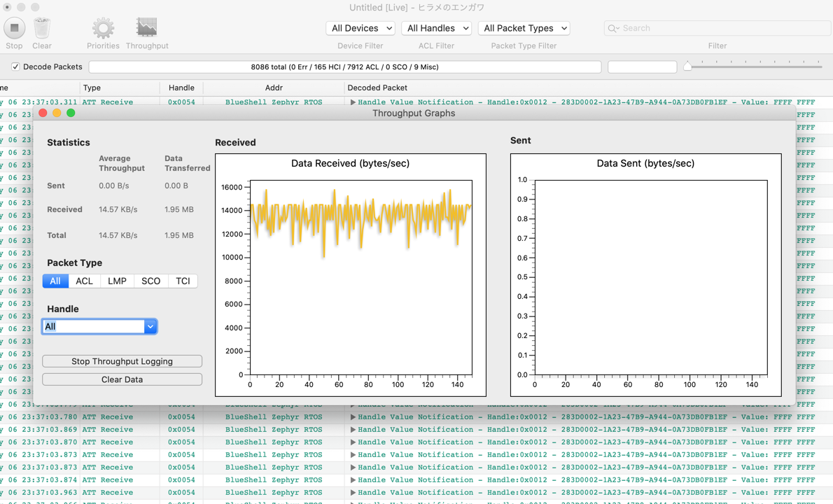Click the Clear Data button

(x=122, y=379)
